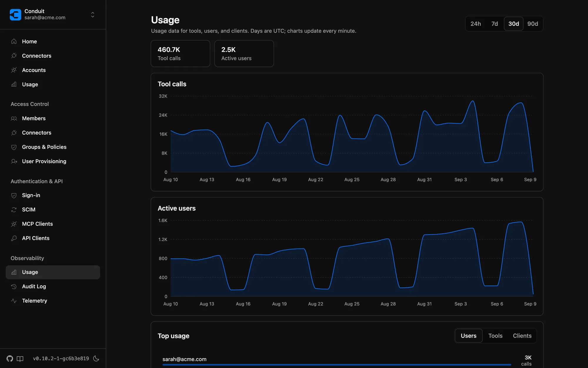Screen dimensions: 588x368
Task: Open Accounts in the sidebar
Action: [34, 70]
